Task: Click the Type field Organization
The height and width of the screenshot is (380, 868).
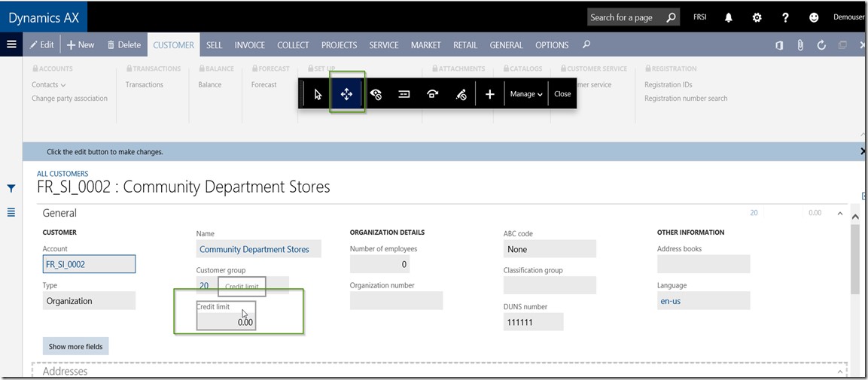Action: [x=89, y=301]
